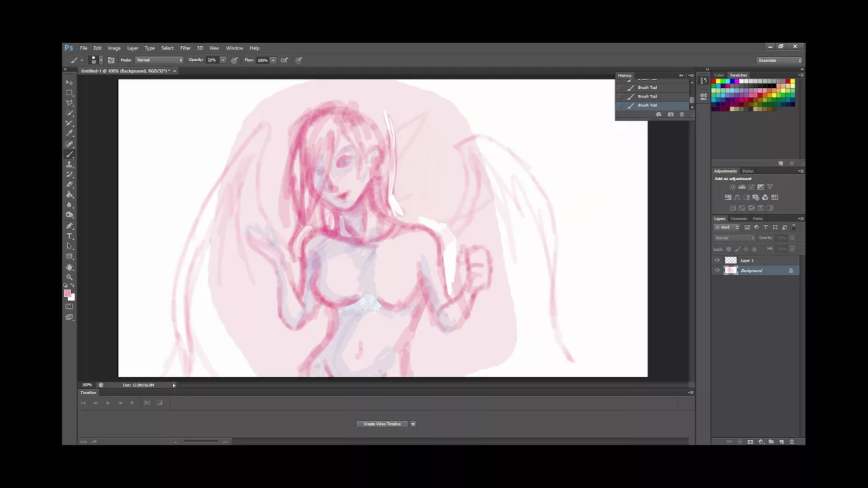868x488 pixels.
Task: Open the brush preset picker arrow
Action: click(x=101, y=60)
